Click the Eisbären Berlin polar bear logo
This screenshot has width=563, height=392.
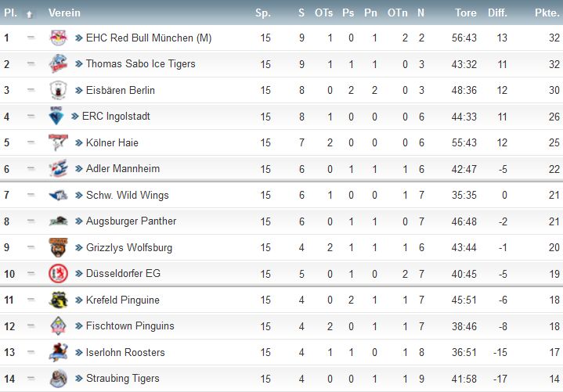click(x=58, y=90)
